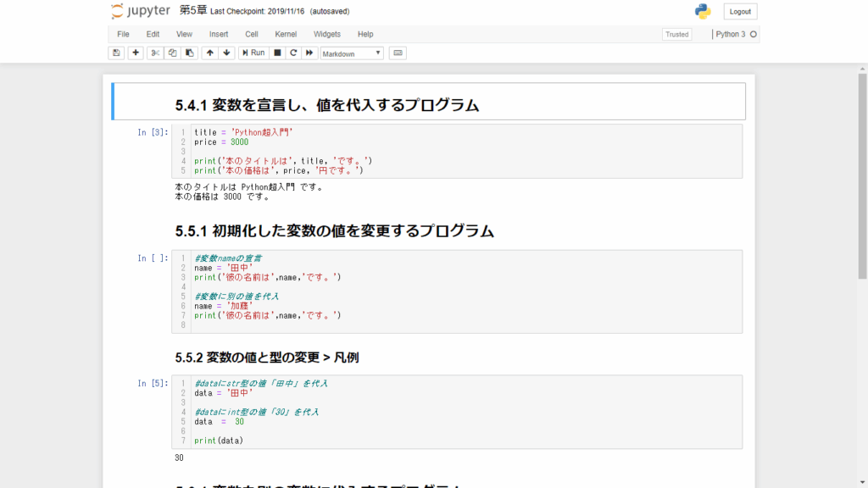This screenshot has height=488, width=868.
Task: Move selected cell up arrow
Action: tap(209, 53)
